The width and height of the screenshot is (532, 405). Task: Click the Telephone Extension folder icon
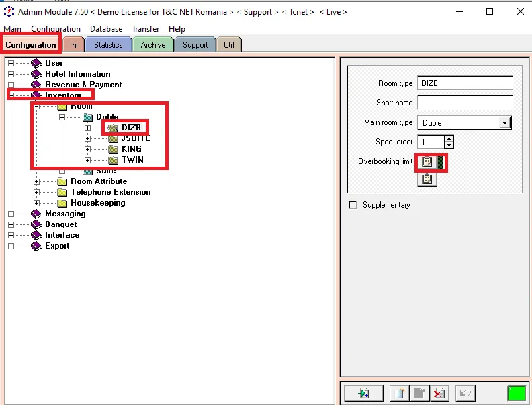click(62, 192)
